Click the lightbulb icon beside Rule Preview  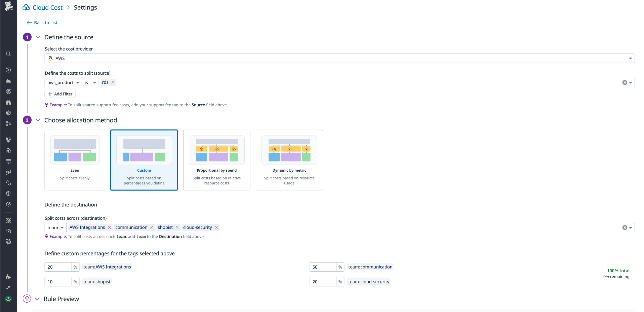[x=27, y=299]
